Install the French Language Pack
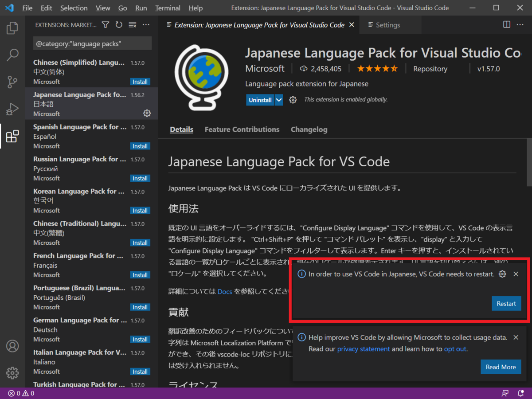Screen dimensions: 532x399 140,275
